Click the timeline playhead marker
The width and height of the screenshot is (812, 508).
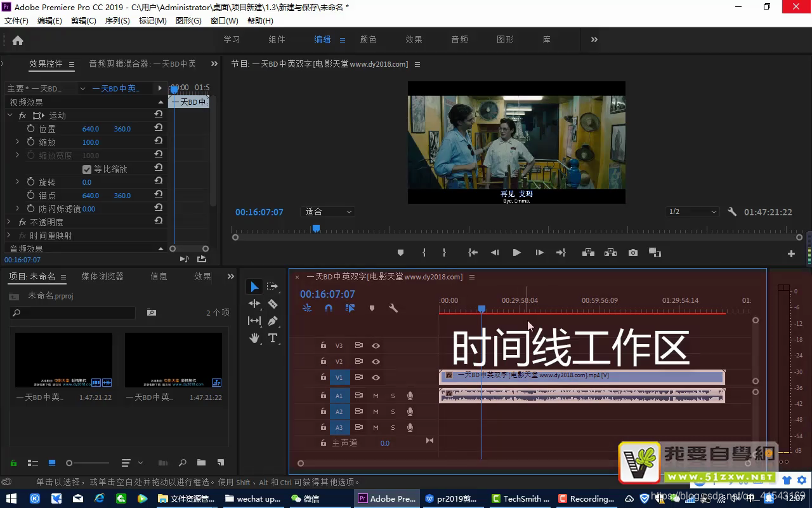[481, 309]
